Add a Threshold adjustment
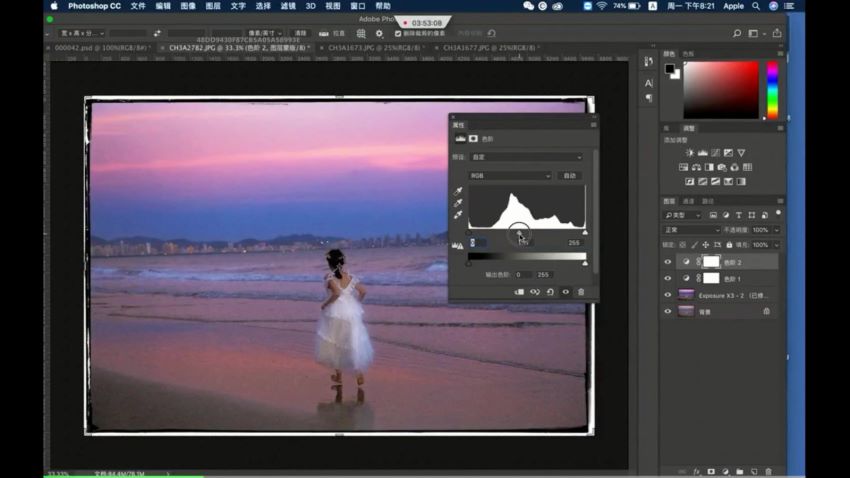Image resolution: width=850 pixels, height=478 pixels. 716,182
